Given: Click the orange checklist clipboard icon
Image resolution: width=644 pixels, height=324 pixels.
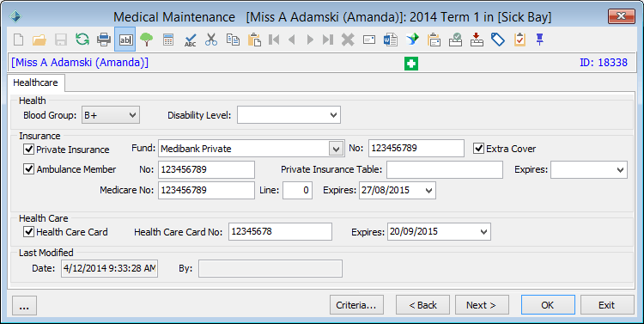Looking at the screenshot, I should pos(519,40).
